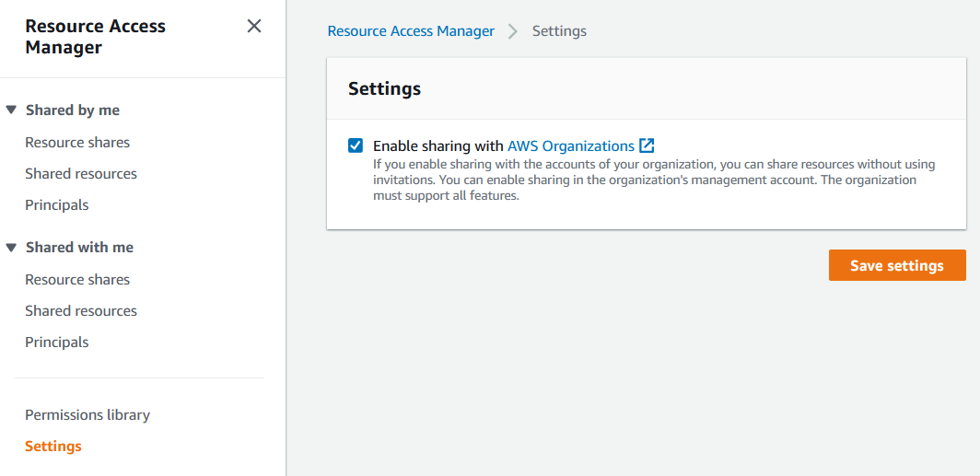The height and width of the screenshot is (476, 980).
Task: Open the Permissions library page
Action: tap(87, 414)
